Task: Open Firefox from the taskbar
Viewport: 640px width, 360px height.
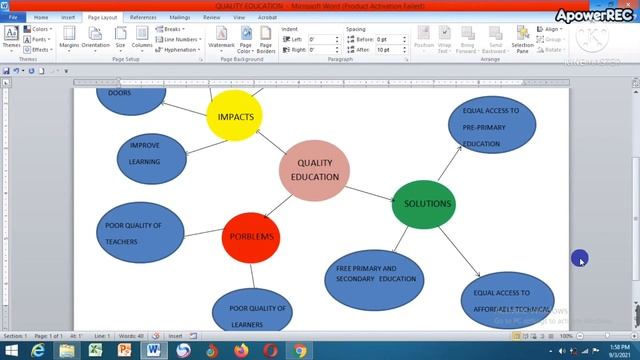Action: tap(241, 351)
